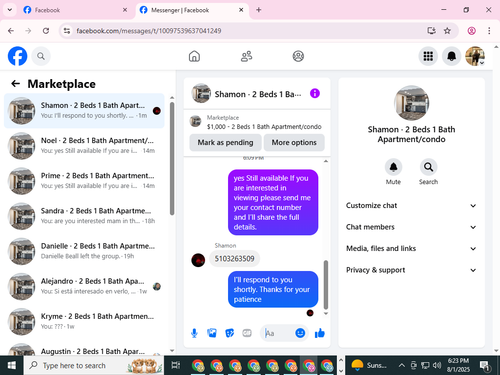Screen dimensions: 500x375
Task: Open the Facebook logo home link
Action: point(17,56)
